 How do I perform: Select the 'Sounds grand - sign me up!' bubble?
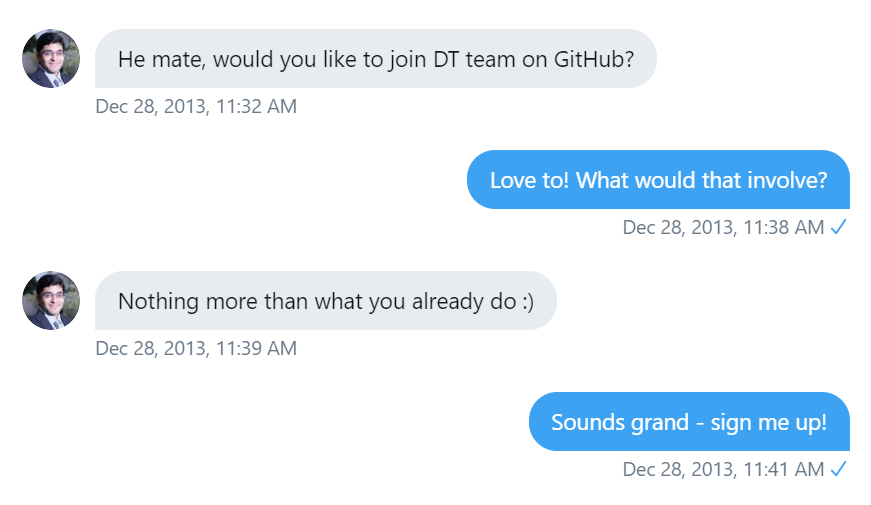689,422
